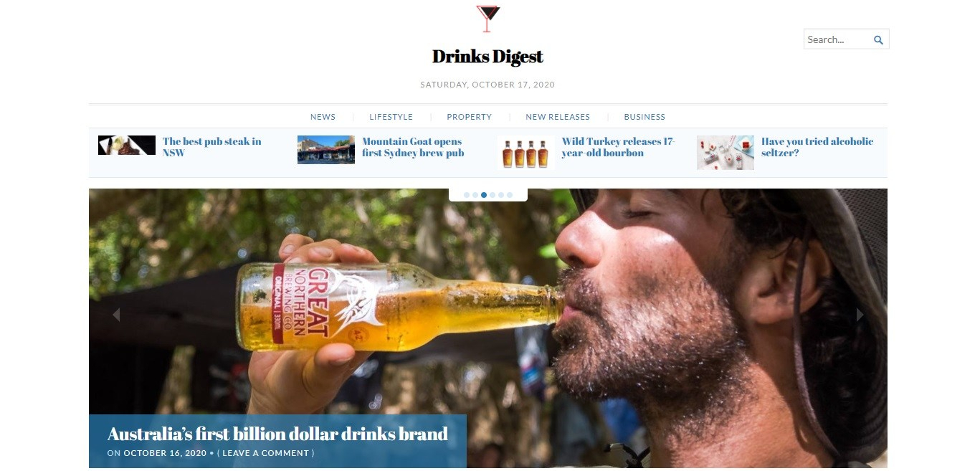Open the New Releases menu item

click(x=558, y=117)
